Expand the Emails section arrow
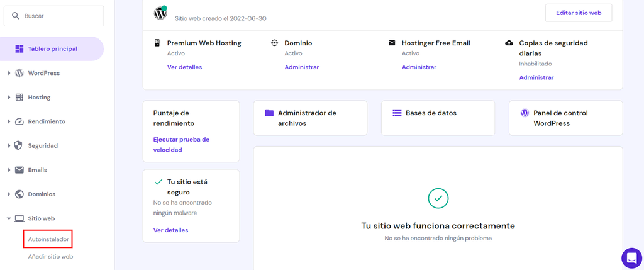The image size is (644, 270). point(9,170)
